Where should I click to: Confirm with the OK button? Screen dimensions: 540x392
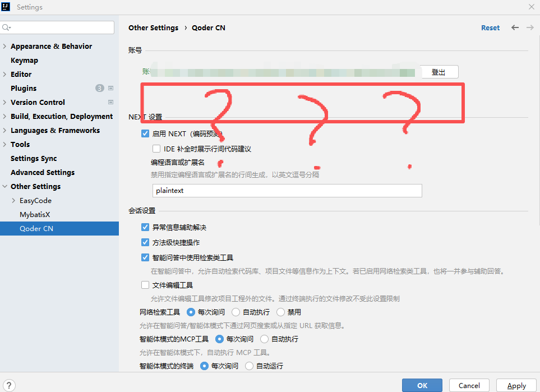click(x=422, y=385)
